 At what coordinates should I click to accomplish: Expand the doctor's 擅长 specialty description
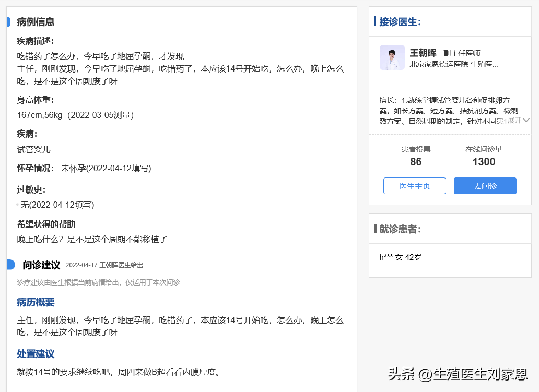tap(514, 120)
